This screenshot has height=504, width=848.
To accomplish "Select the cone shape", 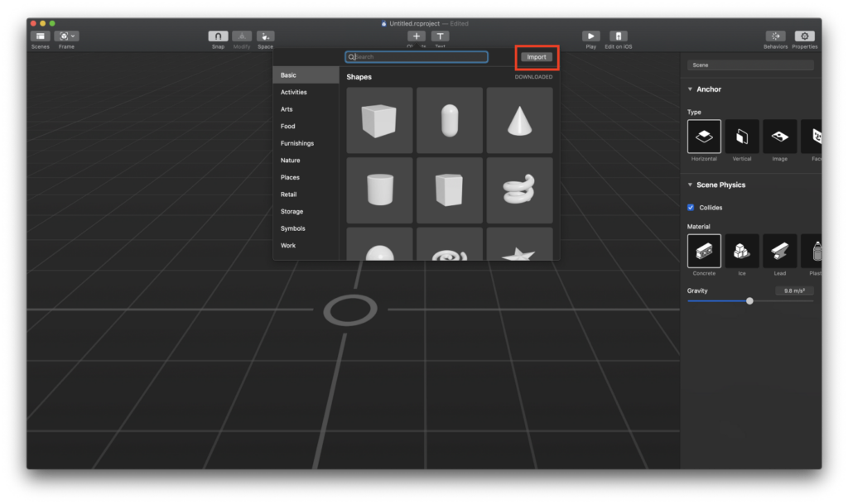I will pyautogui.click(x=520, y=121).
